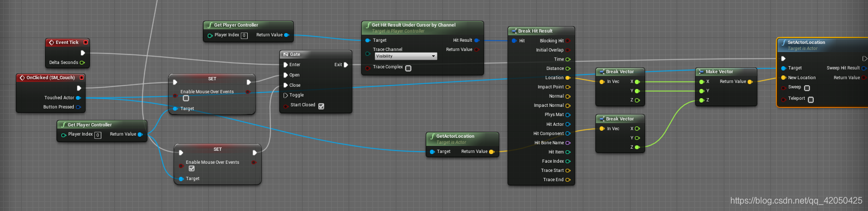Viewport: 868px width, 211px height.
Task: Click the 'Trace Channel' label text
Action: click(x=388, y=49)
